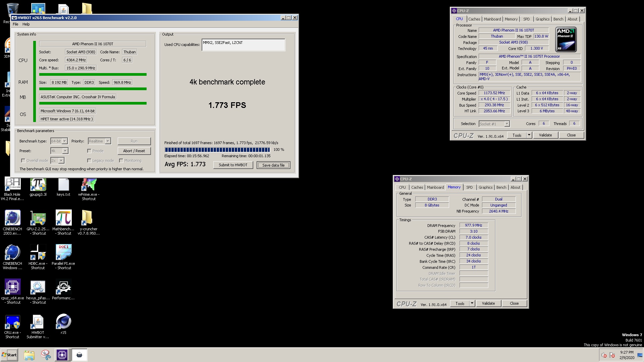Screen dimensions: 644x362
Task: Open Bench tab in lower CPU-Z window
Action: click(501, 187)
